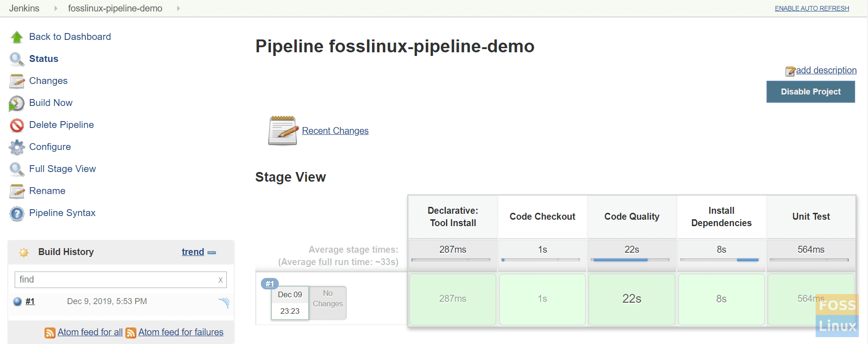Click the Full Stage View magnifier icon

pos(17,169)
